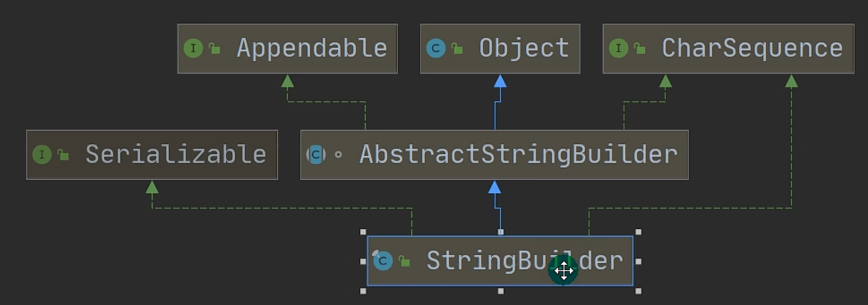Screen dimensions: 868x305
Task: Click the package-private dot on AbstractStringBuilder
Action: coord(338,154)
